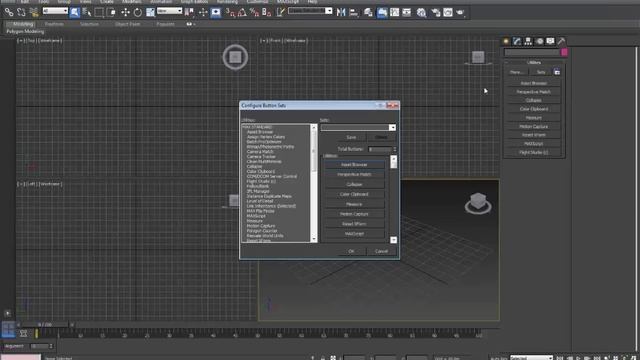640x360 pixels.
Task: Open the Curve Editor
Action: 394,12
